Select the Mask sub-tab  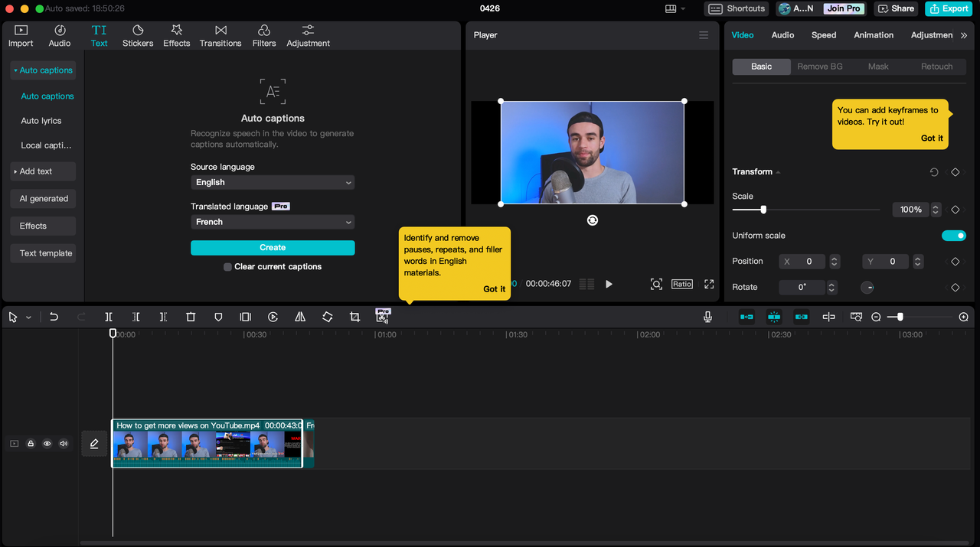(878, 67)
